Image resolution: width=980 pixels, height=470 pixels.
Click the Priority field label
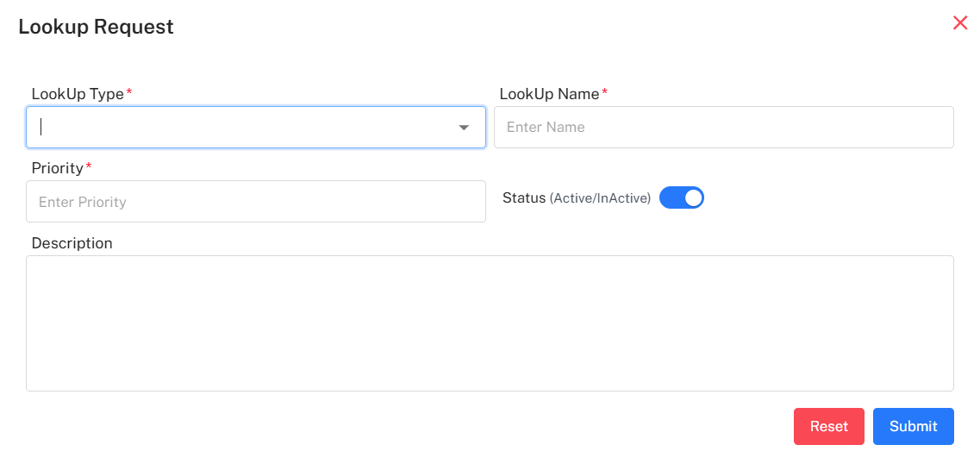click(x=57, y=168)
